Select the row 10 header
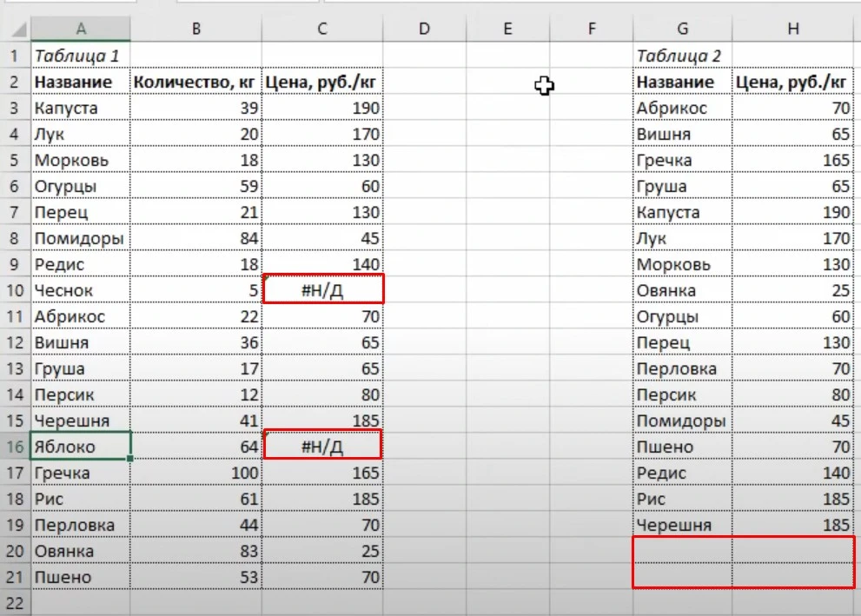 [x=14, y=290]
